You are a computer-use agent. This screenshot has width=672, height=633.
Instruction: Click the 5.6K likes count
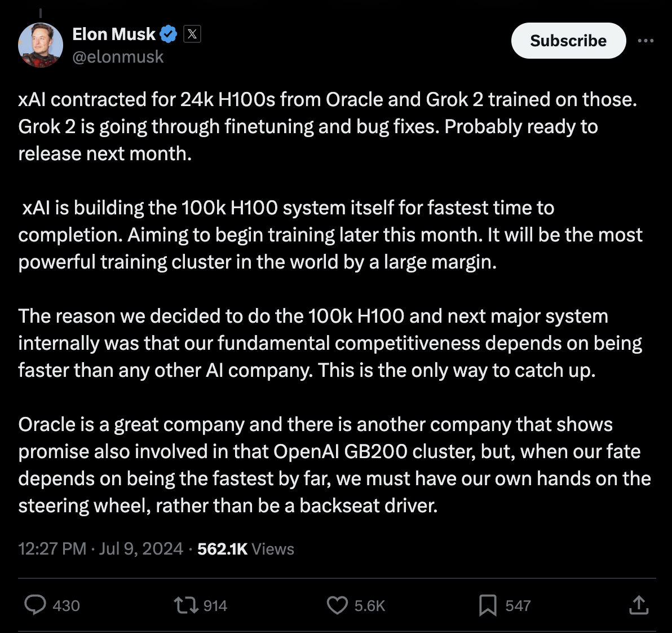369,605
